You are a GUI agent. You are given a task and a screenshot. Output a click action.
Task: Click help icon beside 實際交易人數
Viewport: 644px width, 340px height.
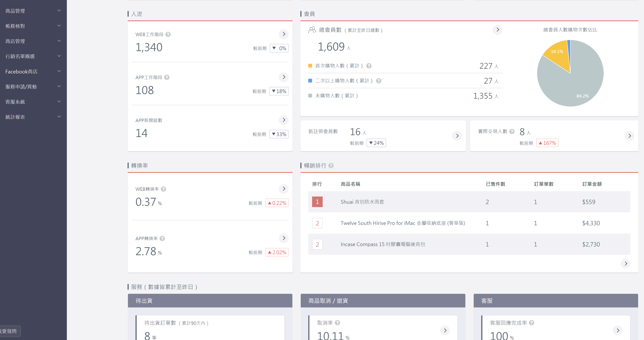coord(512,132)
